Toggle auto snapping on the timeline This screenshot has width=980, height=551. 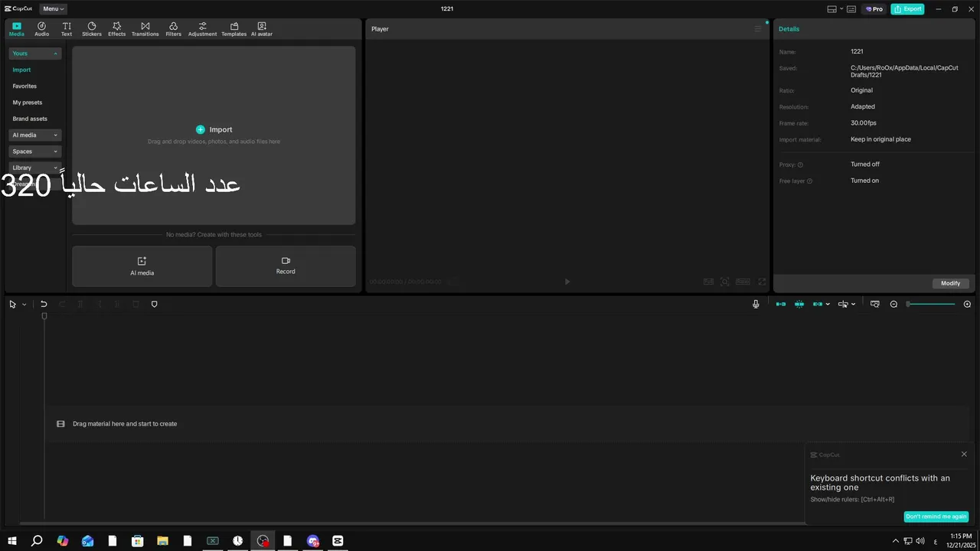[x=799, y=305]
